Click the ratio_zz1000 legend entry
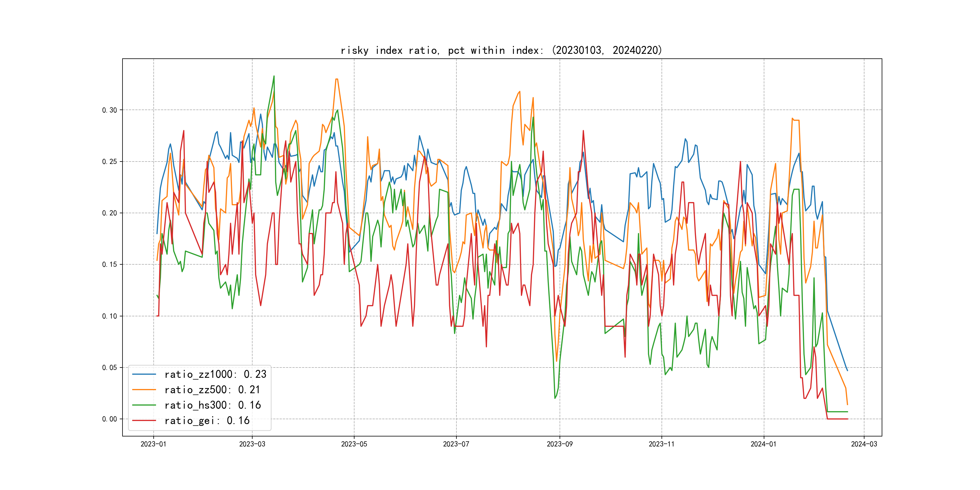The image size is (980, 490). [215, 374]
